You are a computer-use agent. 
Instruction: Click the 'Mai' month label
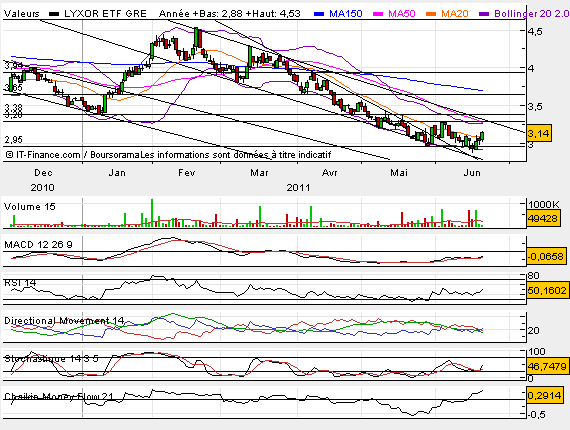pyautogui.click(x=399, y=173)
